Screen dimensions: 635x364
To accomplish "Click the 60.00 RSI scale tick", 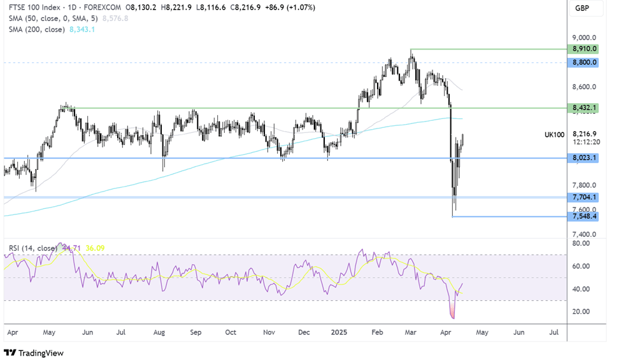I will coord(581,266).
